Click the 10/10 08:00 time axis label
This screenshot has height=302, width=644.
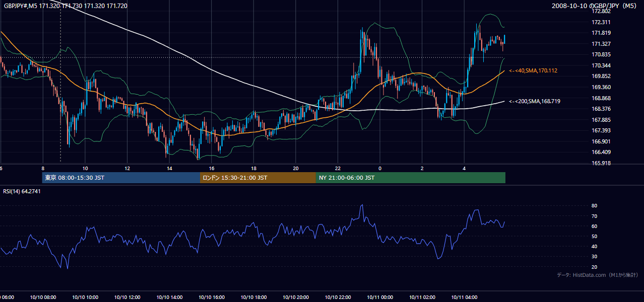[43, 297]
